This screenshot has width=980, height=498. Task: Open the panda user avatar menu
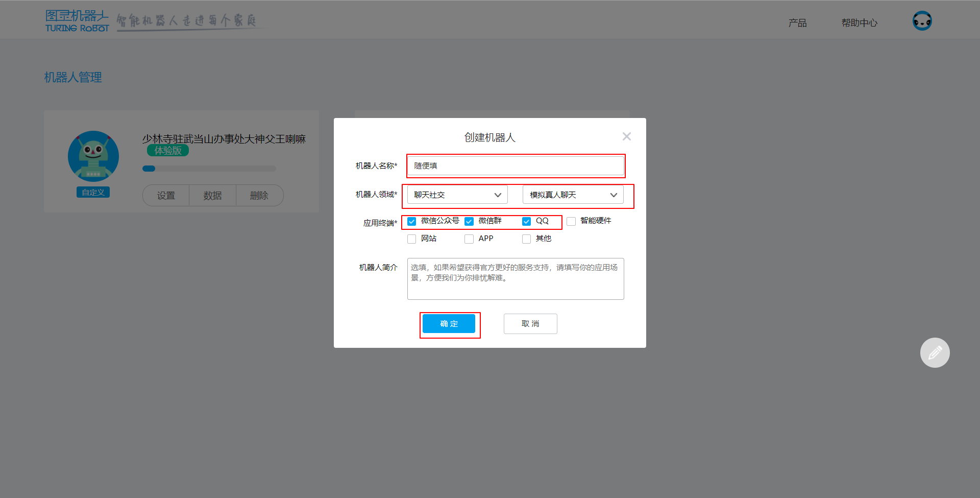(x=922, y=21)
